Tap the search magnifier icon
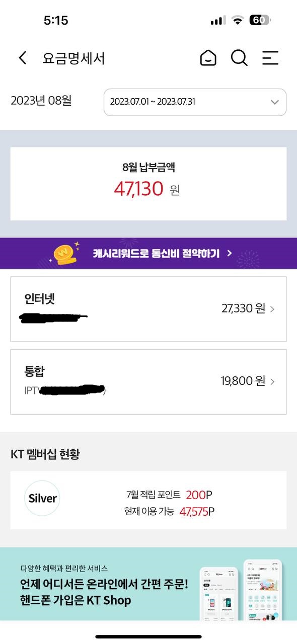Screen dimensions: 297x644 coord(239,58)
